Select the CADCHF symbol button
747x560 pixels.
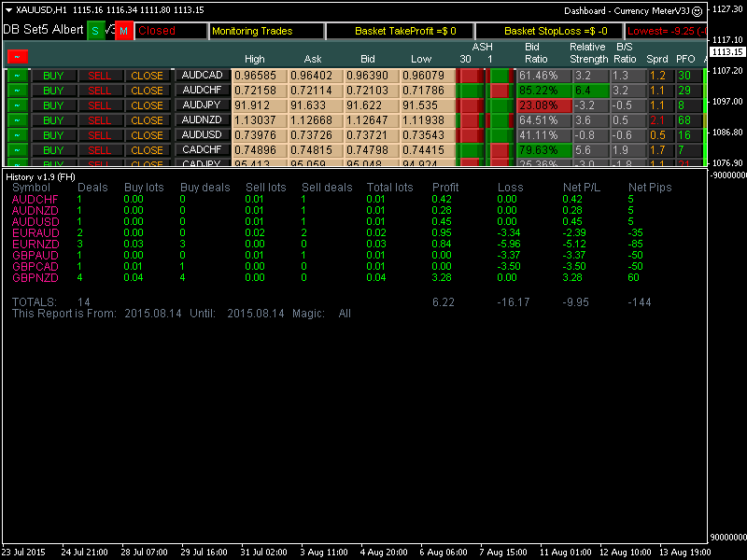pyautogui.click(x=203, y=150)
